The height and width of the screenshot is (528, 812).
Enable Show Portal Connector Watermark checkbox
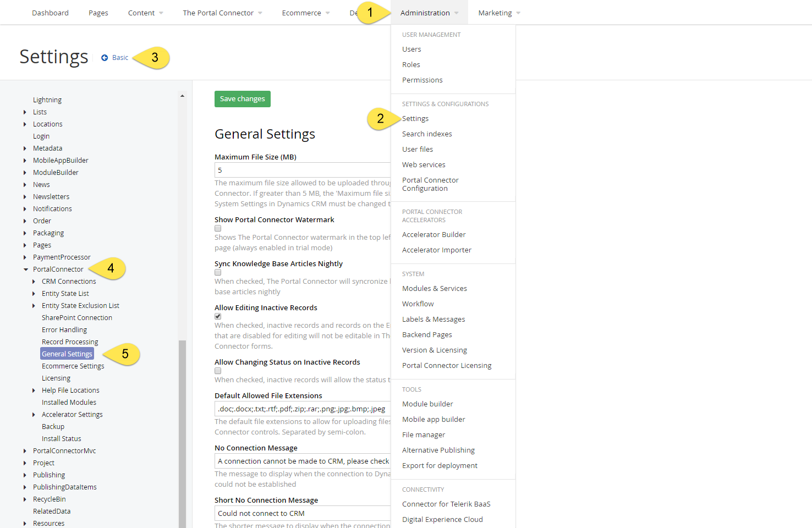(218, 228)
